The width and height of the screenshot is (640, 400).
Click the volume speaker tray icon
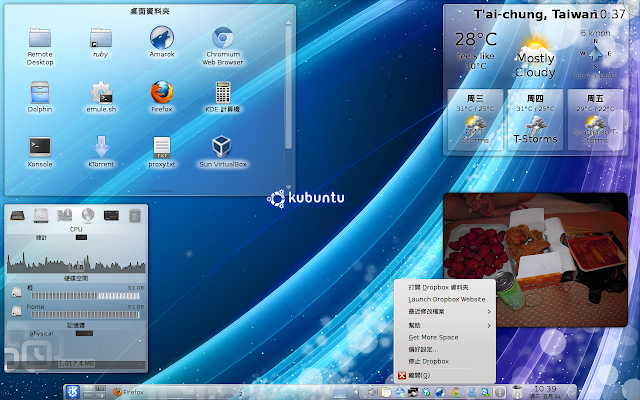coord(372,392)
